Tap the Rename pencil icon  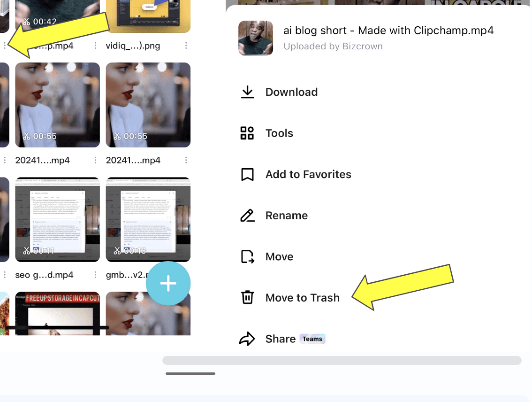click(247, 216)
